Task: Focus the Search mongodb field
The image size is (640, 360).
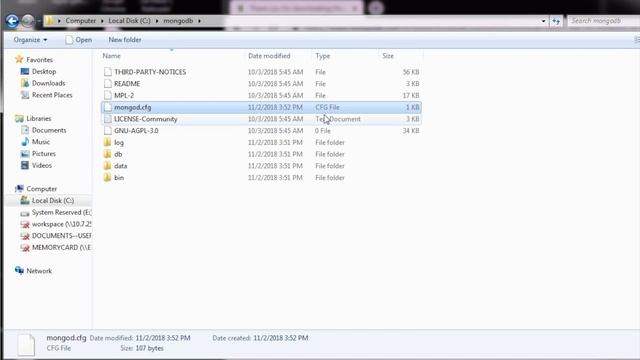Action: [604, 20]
